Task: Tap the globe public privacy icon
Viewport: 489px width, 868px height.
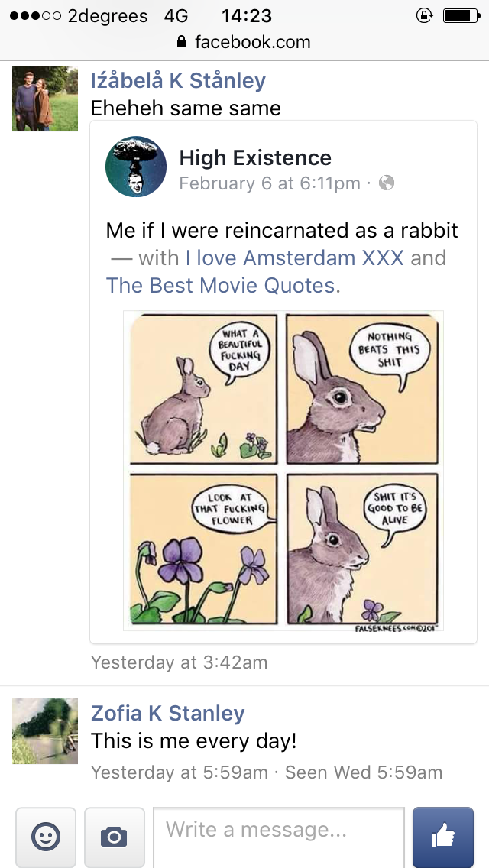Action: pyautogui.click(x=387, y=183)
